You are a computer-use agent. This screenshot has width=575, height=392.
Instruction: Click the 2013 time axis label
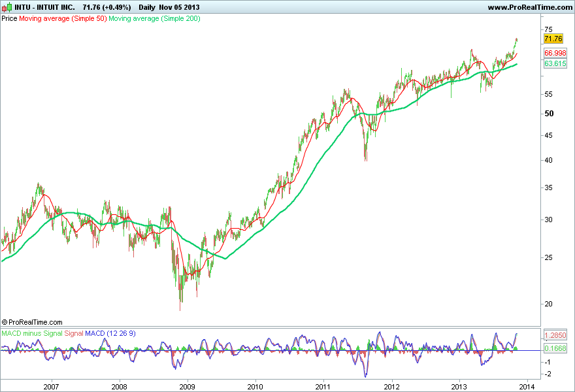pyautogui.click(x=459, y=387)
